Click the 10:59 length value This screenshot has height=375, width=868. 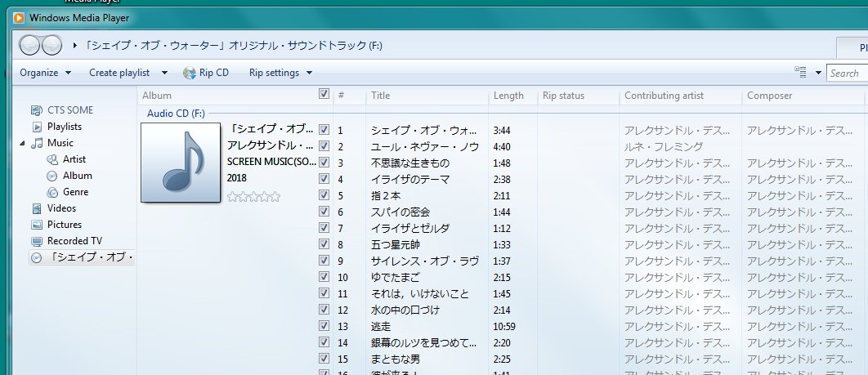pos(504,326)
